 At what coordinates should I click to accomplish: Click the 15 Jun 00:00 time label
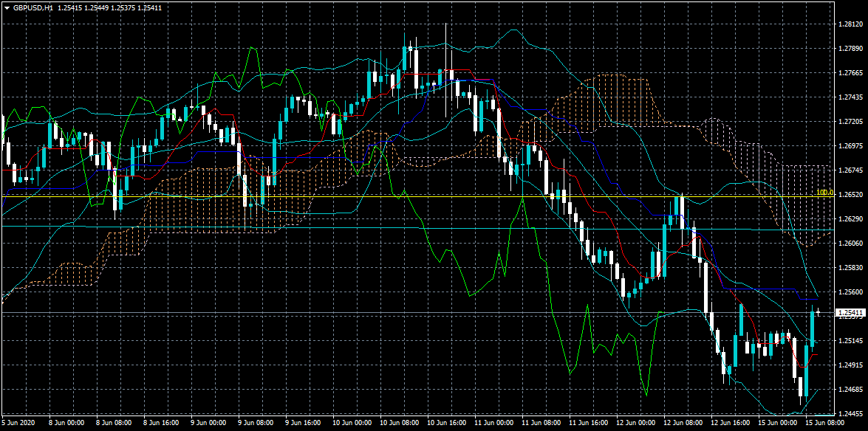tap(779, 424)
